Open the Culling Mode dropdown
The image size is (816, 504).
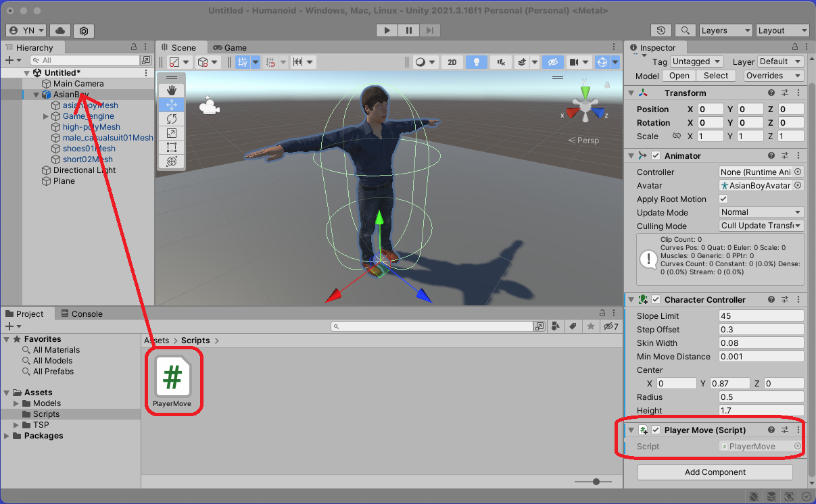(x=761, y=226)
